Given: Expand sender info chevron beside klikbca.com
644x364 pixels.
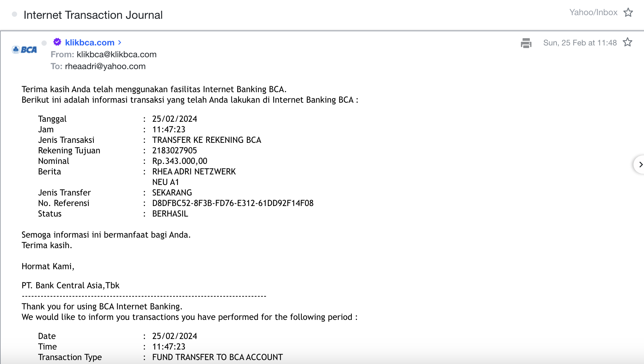Looking at the screenshot, I should [120, 42].
